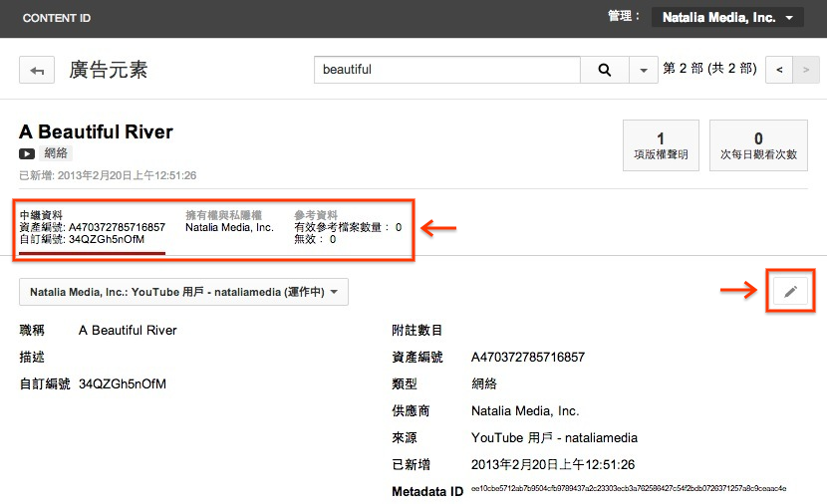828x504 pixels.
Task: Click the Metadata ID hash string
Action: [629, 489]
